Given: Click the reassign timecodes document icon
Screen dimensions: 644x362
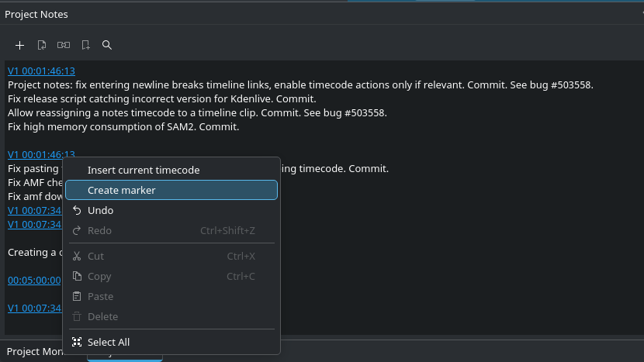Looking at the screenshot, I should pyautogui.click(x=42, y=45).
